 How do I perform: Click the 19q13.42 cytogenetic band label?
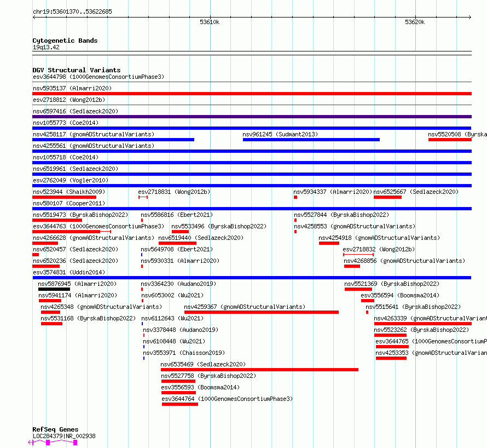tap(46, 47)
